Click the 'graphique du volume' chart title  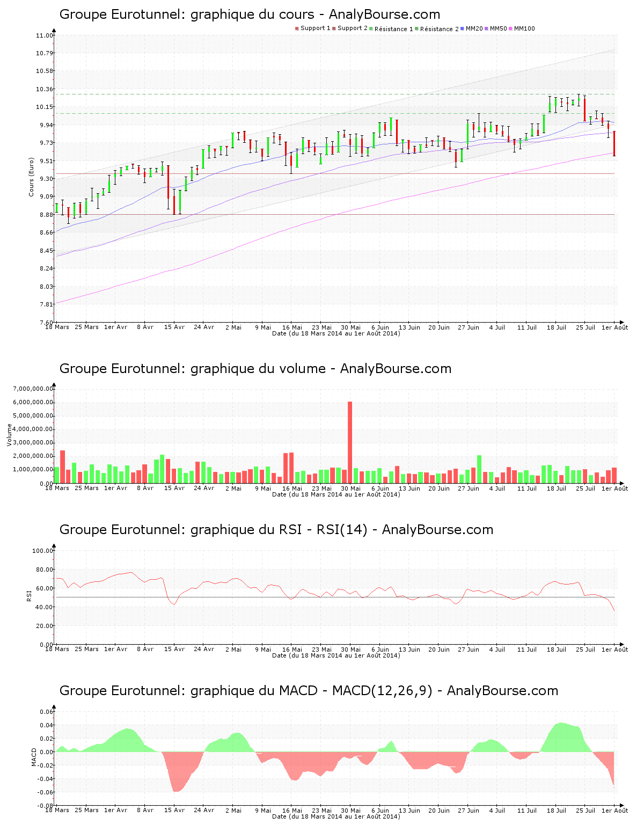coord(255,369)
